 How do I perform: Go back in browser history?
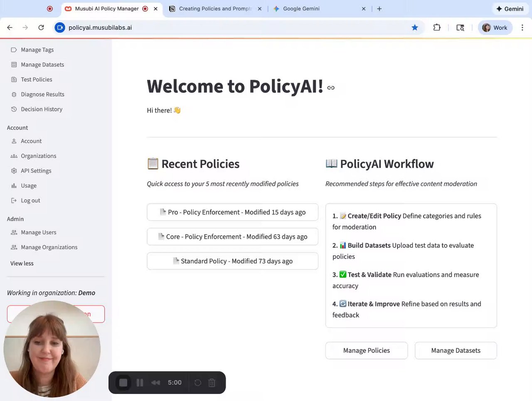(10, 27)
